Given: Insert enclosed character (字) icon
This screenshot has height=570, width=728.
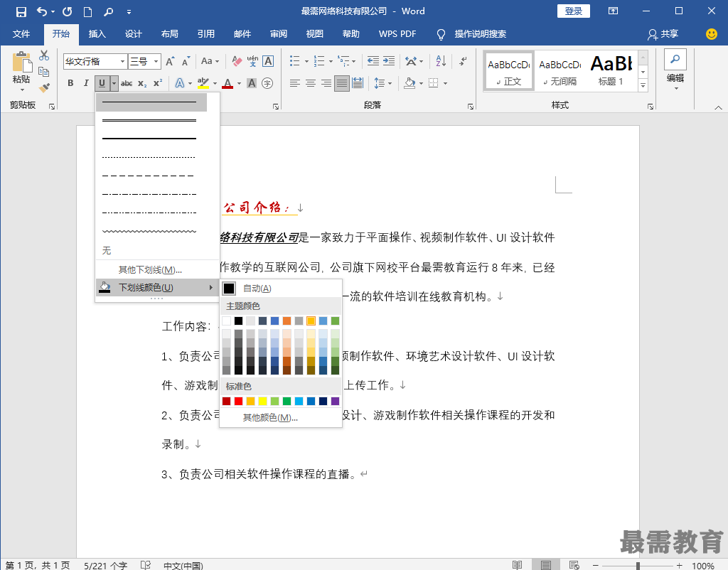Looking at the screenshot, I should point(267,83).
